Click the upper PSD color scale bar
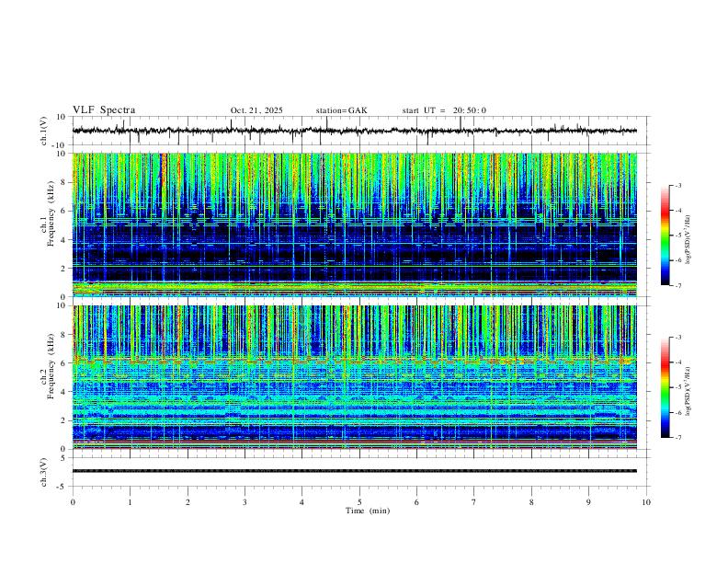The width and height of the screenshot is (728, 563). 665,236
